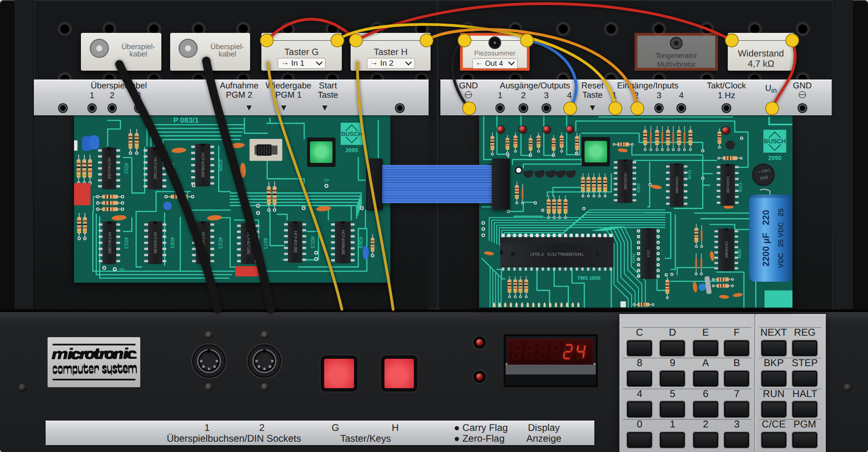This screenshot has width=868, height=452.
Task: Click keypad key 7
Action: [737, 409]
